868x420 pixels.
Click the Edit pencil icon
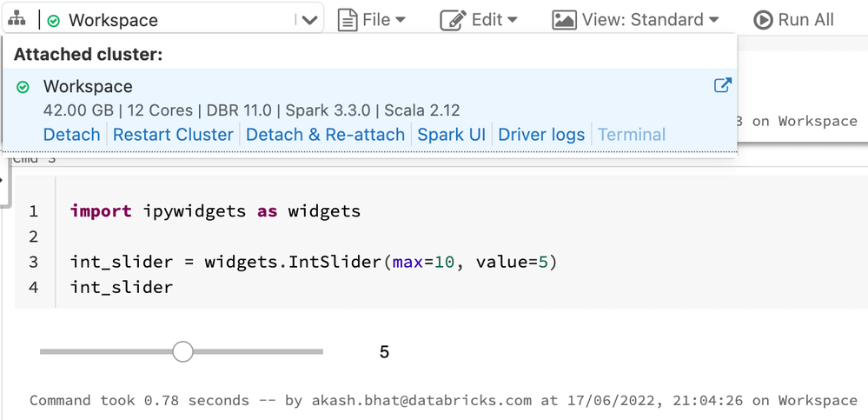[453, 19]
